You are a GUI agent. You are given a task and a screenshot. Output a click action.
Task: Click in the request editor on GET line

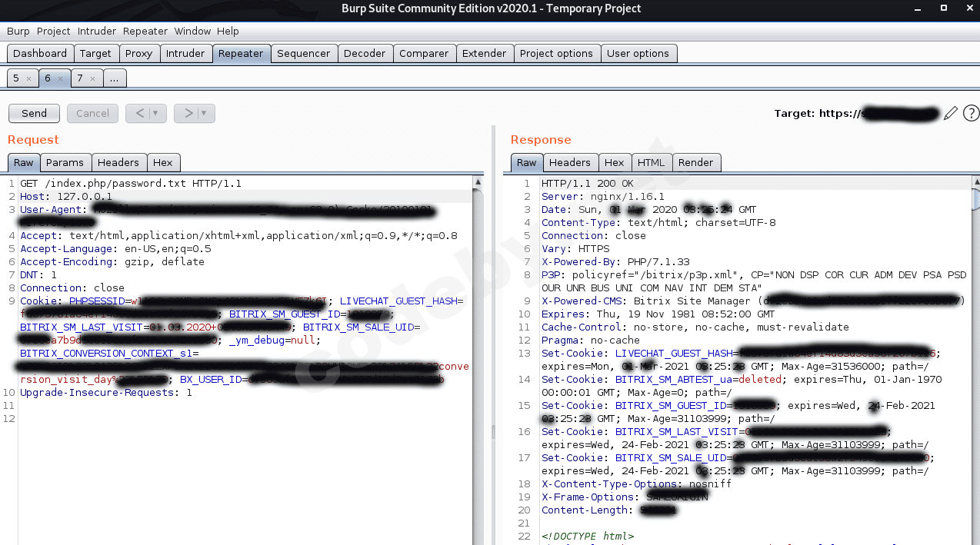coord(131,184)
